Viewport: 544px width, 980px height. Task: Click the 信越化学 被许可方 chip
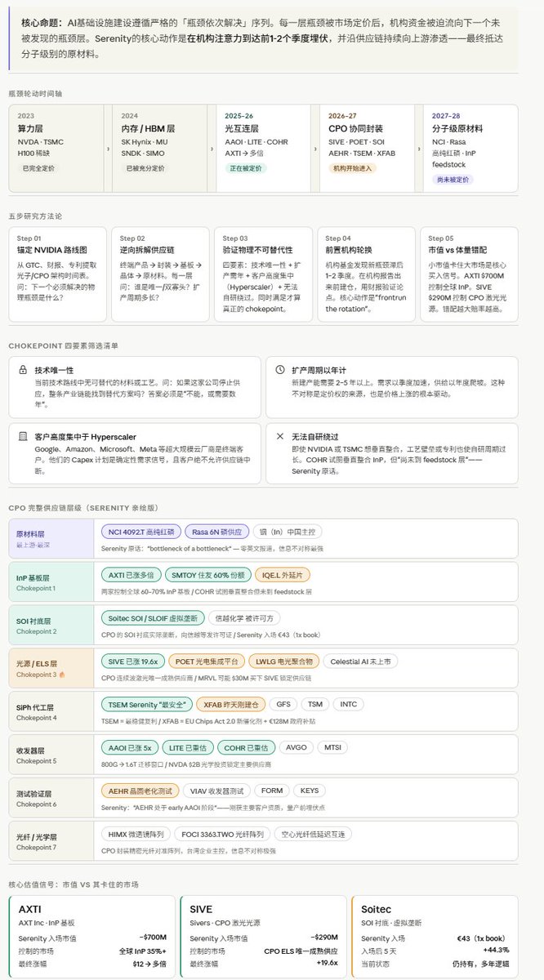coord(244,618)
